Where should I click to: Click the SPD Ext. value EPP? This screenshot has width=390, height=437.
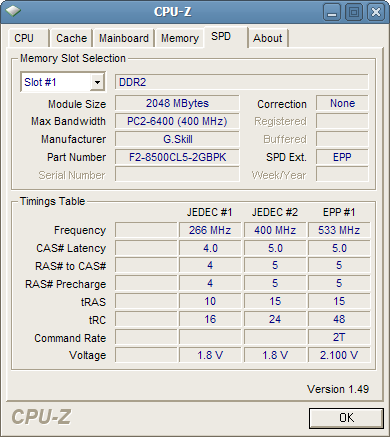pos(342,157)
